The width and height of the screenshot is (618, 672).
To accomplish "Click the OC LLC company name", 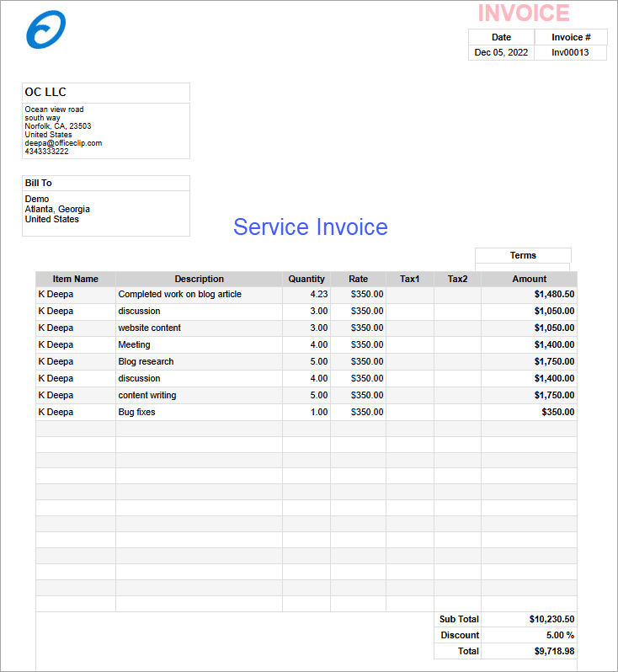I will click(45, 92).
